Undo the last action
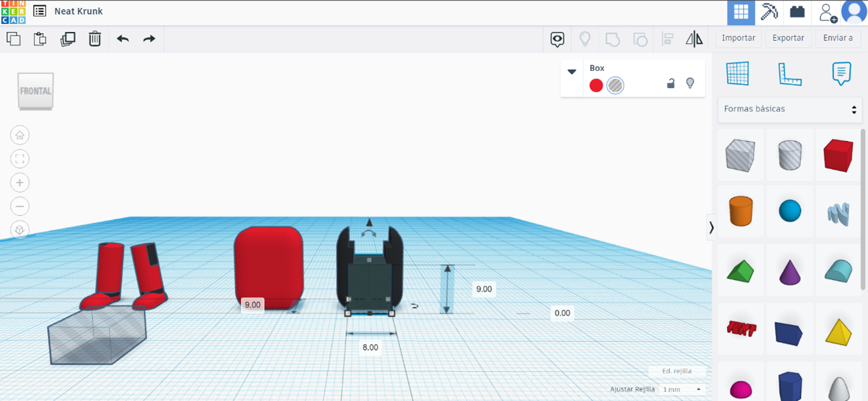This screenshot has width=868, height=401. click(x=122, y=39)
